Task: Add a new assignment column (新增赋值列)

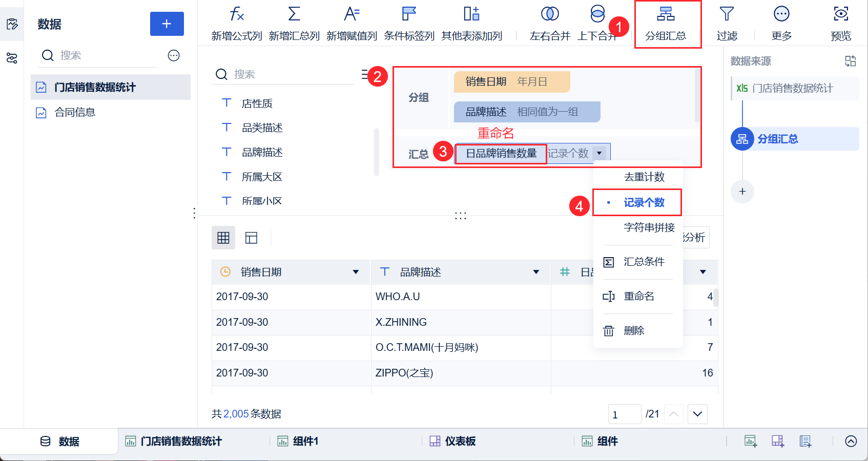Action: (352, 23)
